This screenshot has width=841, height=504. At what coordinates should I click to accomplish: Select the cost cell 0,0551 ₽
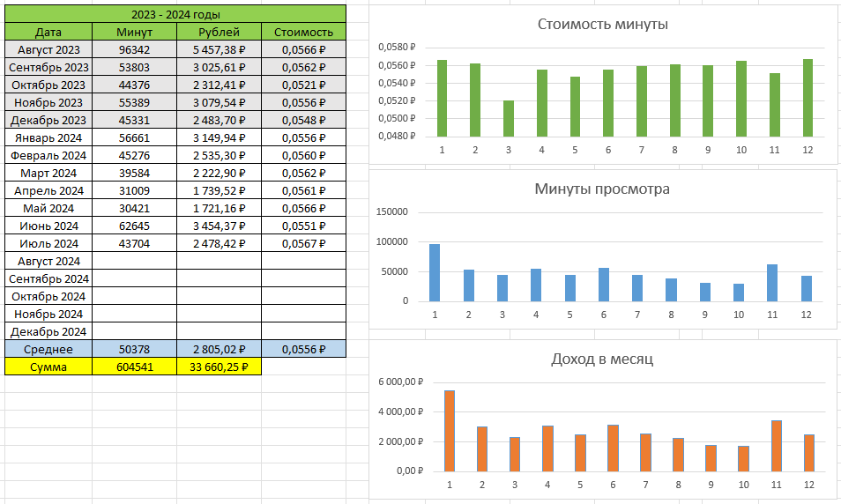pyautogui.click(x=303, y=226)
